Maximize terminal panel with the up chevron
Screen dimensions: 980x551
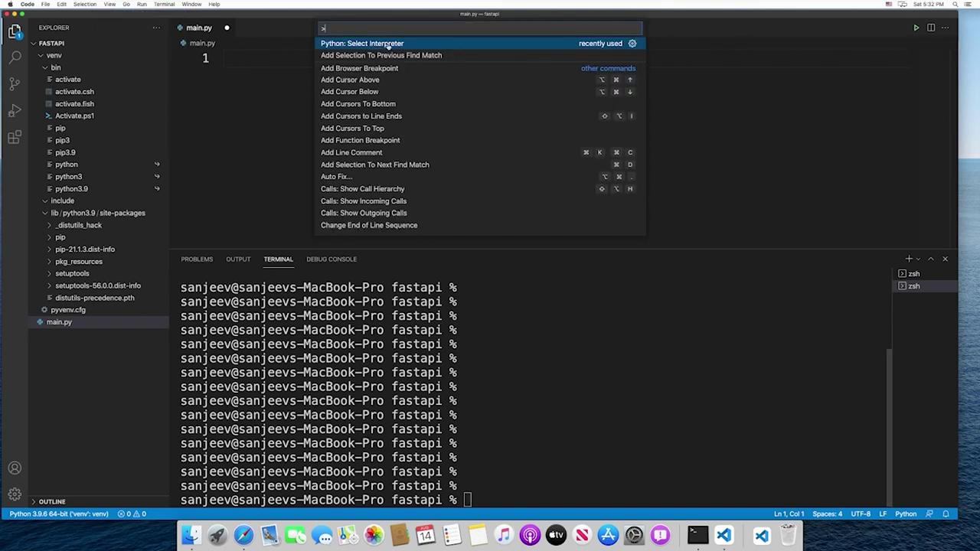931,259
